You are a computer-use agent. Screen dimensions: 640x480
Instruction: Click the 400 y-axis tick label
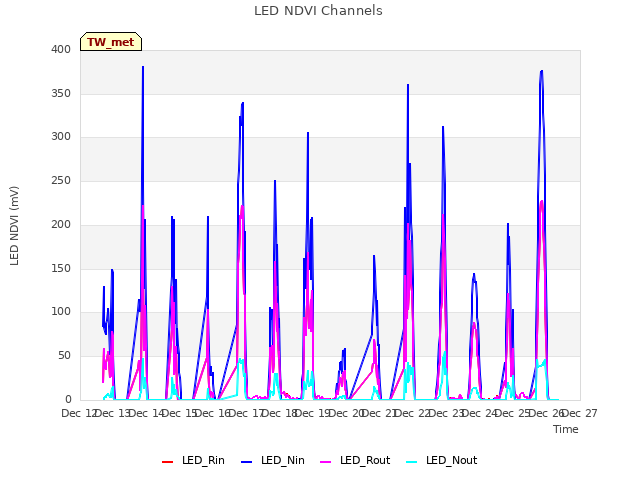pyautogui.click(x=61, y=49)
